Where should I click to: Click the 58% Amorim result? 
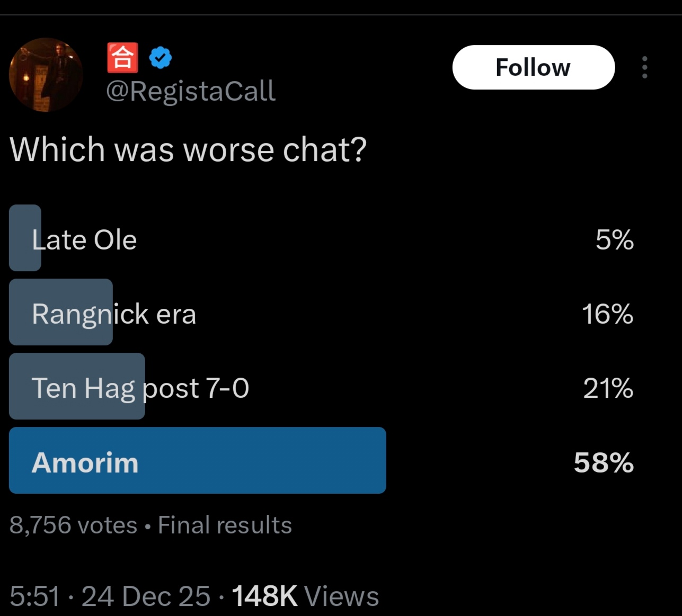coord(604,462)
